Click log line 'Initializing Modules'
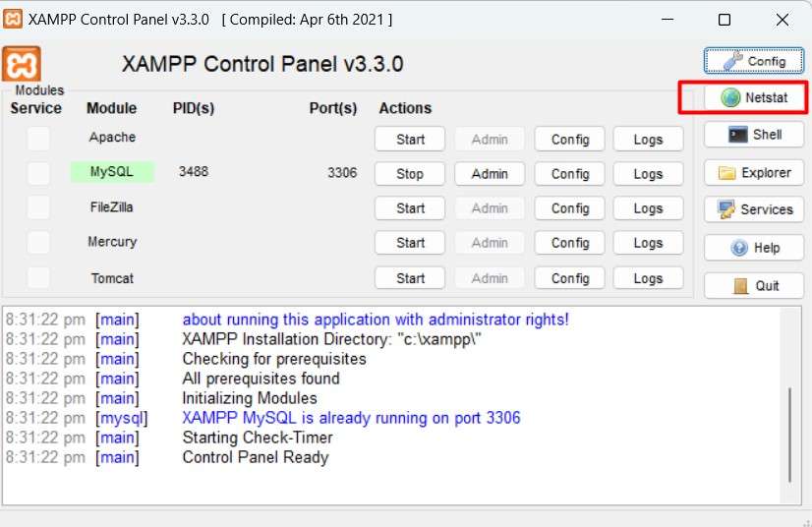812x527 pixels. [249, 398]
